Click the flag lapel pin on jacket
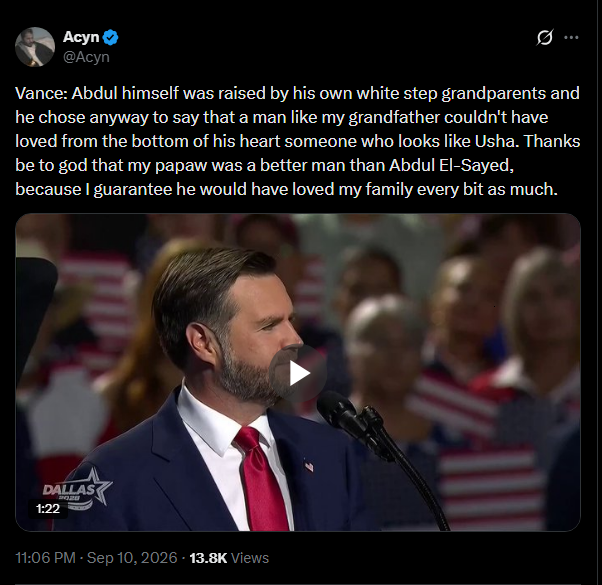This screenshot has height=585, width=602. tap(309, 466)
